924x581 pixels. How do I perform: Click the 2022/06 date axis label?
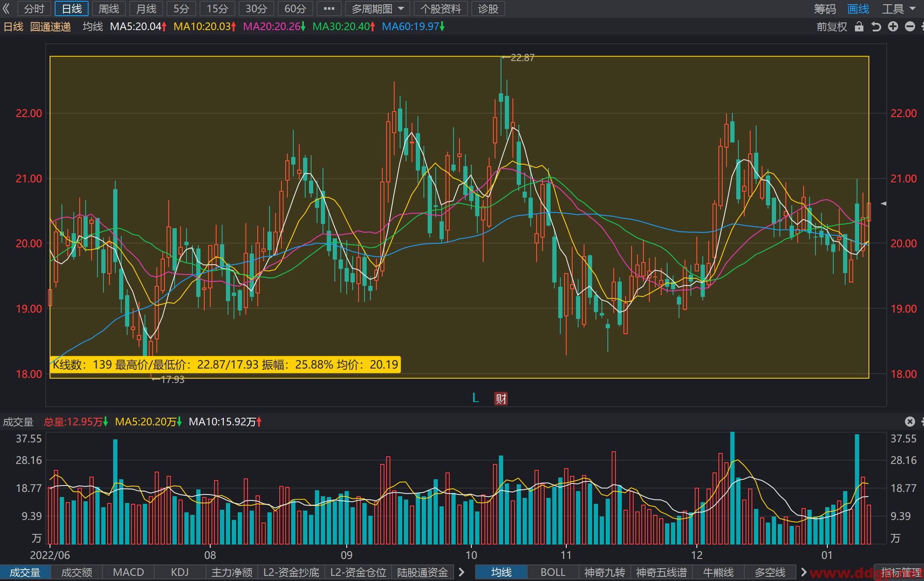pos(50,555)
